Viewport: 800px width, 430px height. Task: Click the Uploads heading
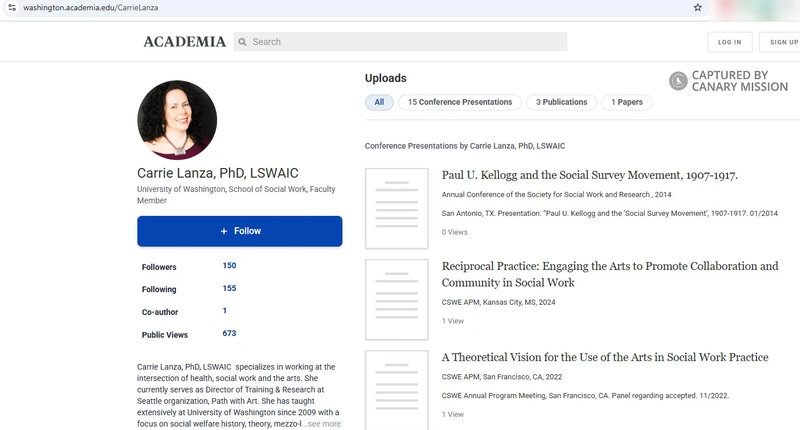386,78
